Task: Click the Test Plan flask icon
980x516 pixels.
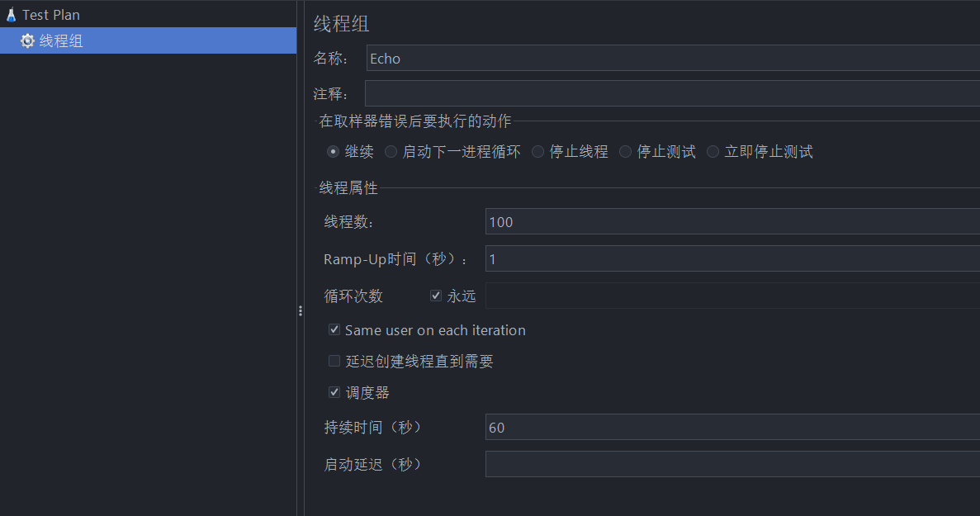Action: click(12, 14)
